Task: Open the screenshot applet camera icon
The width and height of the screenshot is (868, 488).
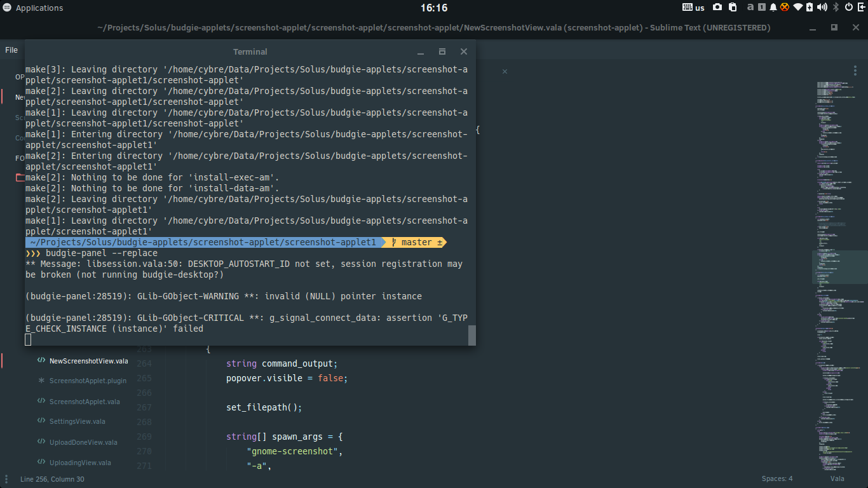Action: click(x=717, y=8)
